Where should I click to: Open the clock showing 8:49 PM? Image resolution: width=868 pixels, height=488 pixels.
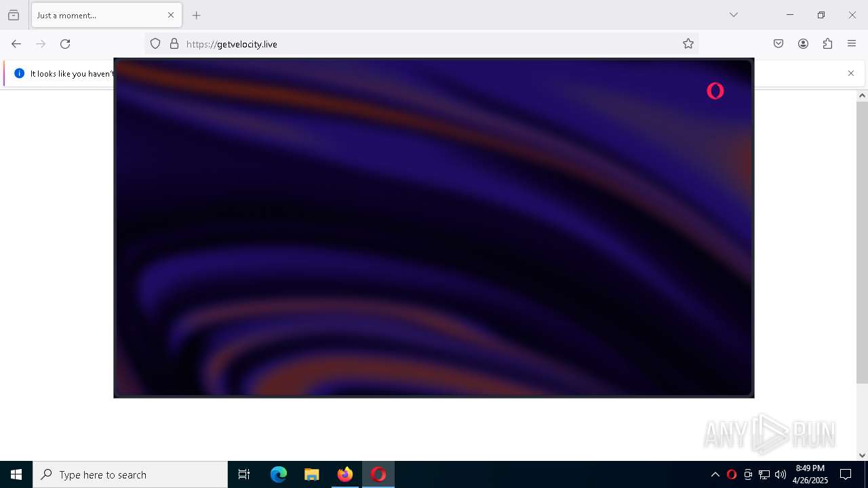click(x=810, y=474)
